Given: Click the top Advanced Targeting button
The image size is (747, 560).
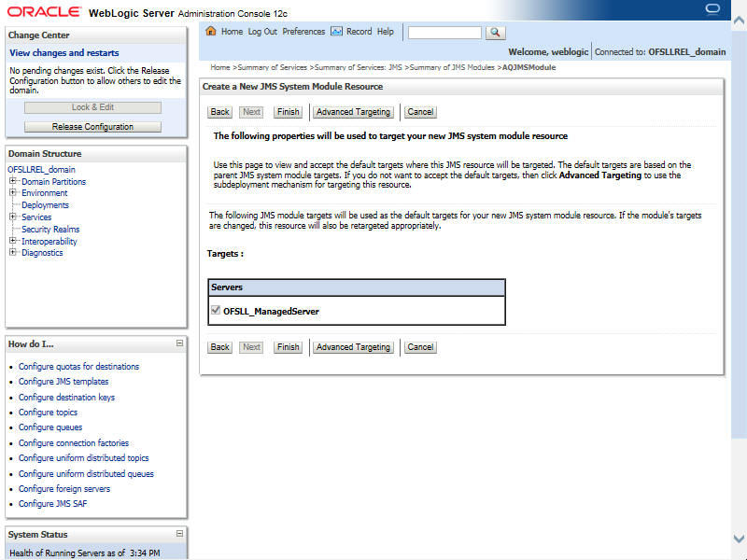Looking at the screenshot, I should pos(354,112).
